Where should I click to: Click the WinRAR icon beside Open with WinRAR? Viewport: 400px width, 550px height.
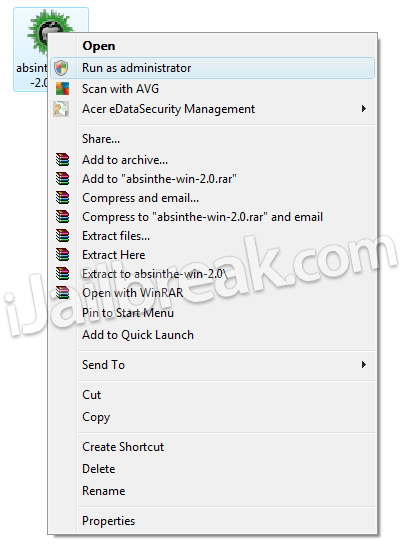(x=62, y=292)
